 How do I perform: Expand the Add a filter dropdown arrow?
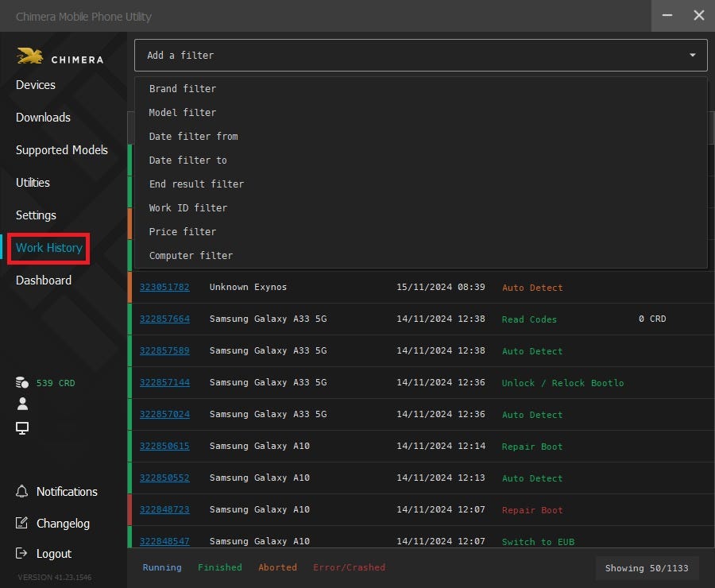tap(692, 55)
